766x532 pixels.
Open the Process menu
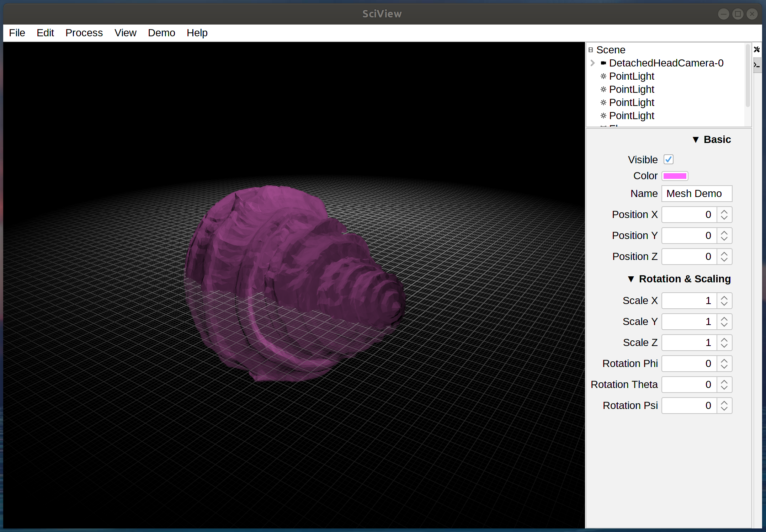click(84, 33)
